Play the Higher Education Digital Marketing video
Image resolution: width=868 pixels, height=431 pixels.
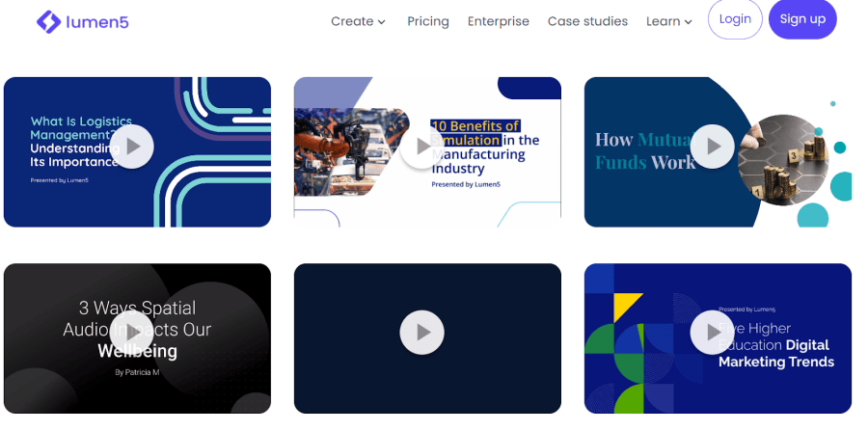click(713, 333)
